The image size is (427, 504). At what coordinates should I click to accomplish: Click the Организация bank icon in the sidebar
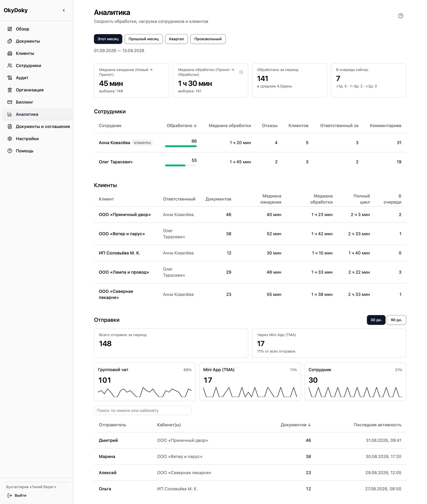10,90
